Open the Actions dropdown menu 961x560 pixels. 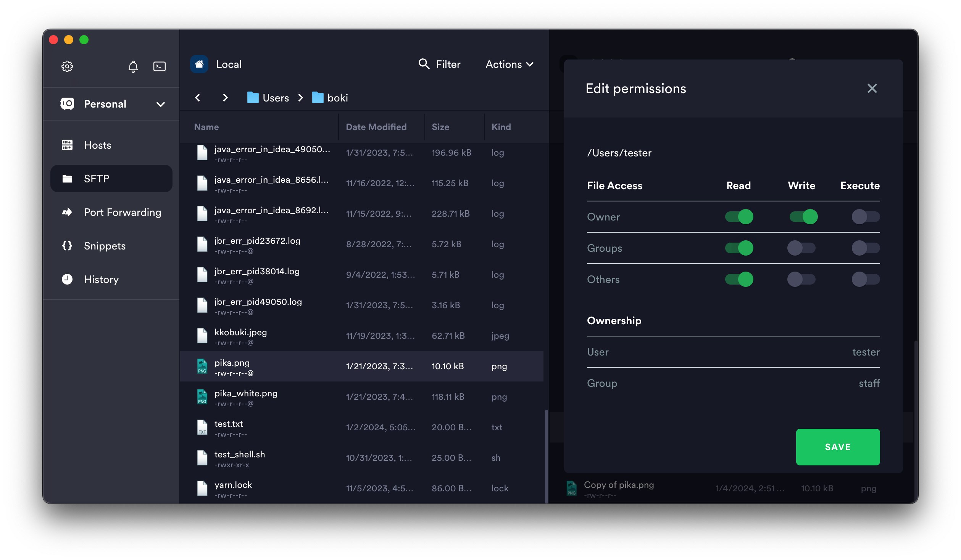509,64
